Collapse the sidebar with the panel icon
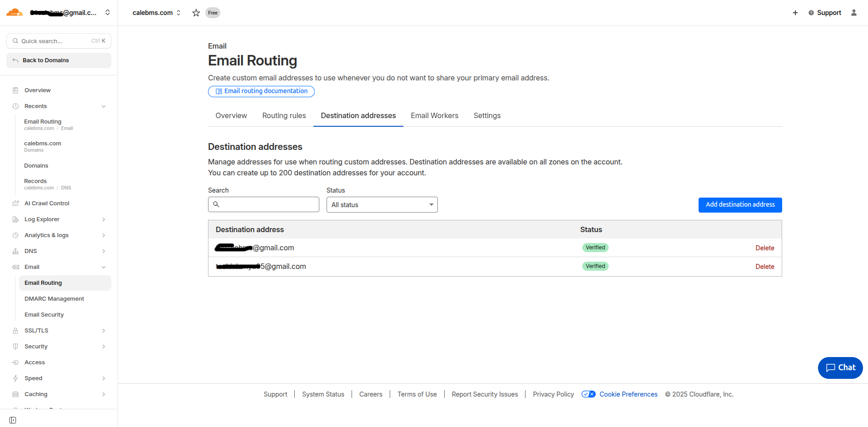The image size is (868, 427). click(13, 420)
